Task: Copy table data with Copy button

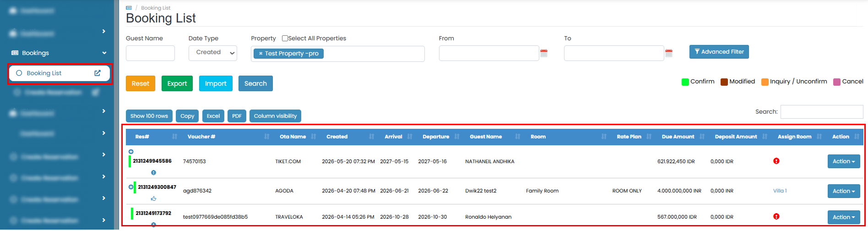Action: (x=187, y=116)
